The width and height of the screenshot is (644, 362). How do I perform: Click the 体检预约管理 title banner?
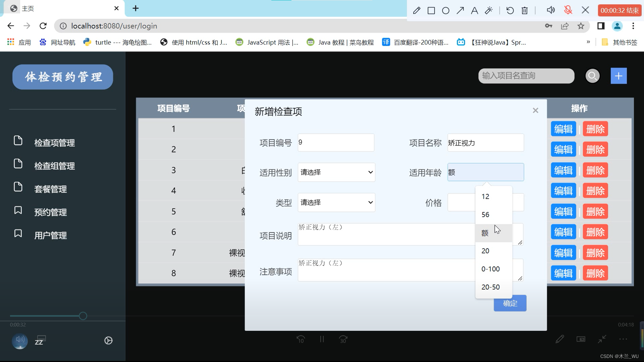(x=63, y=77)
